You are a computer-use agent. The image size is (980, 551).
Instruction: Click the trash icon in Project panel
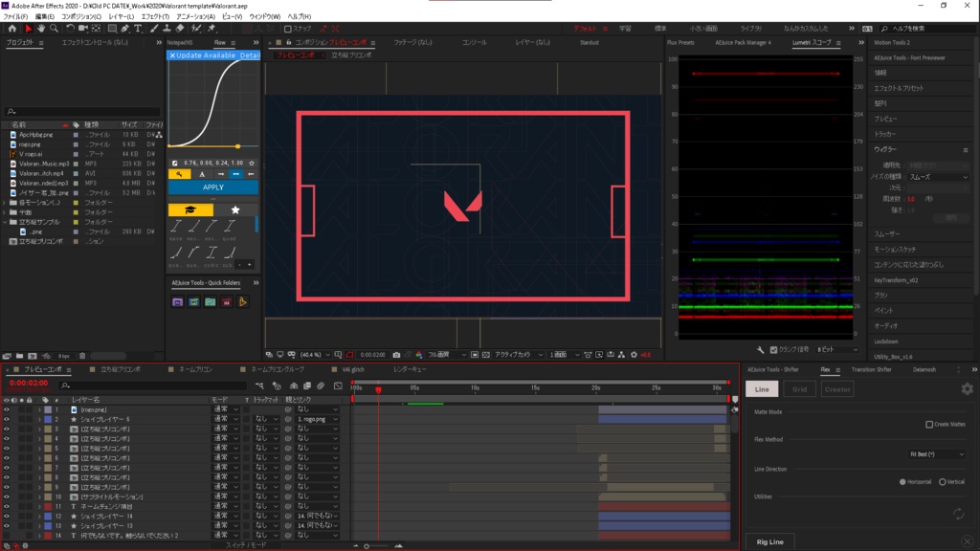[x=82, y=356]
